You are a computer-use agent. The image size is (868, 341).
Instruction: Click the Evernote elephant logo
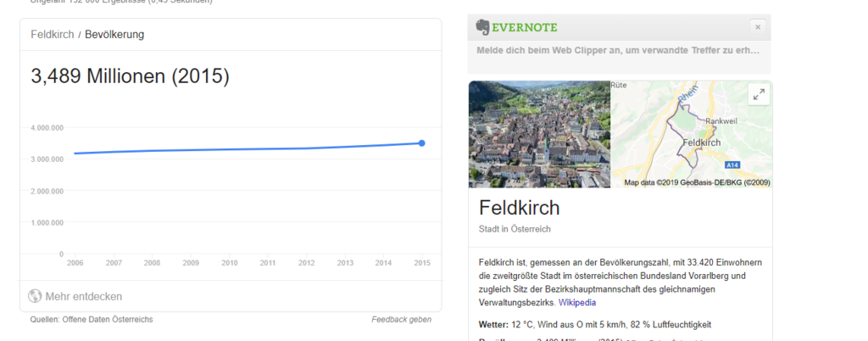(484, 27)
